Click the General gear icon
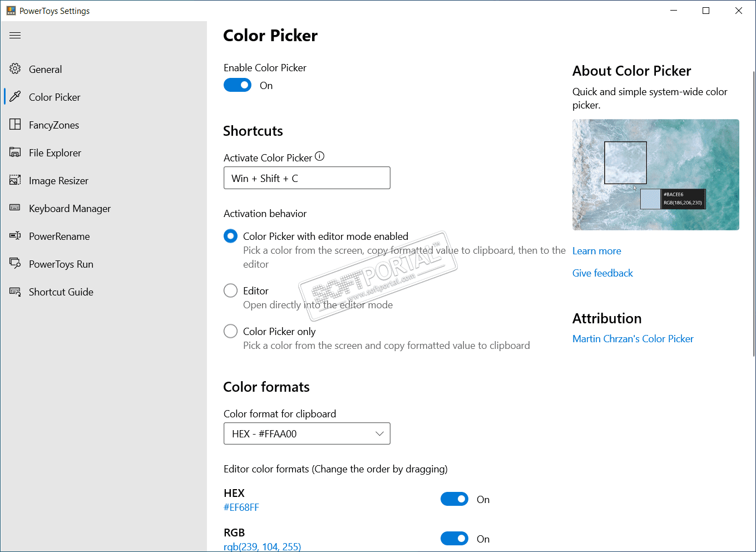 tap(15, 69)
